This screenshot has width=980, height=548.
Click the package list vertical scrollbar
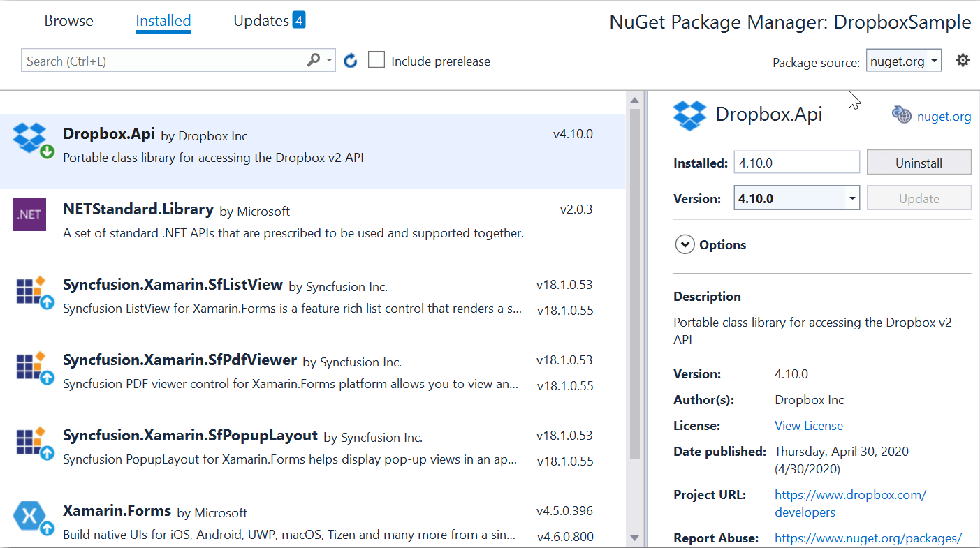(x=634, y=279)
